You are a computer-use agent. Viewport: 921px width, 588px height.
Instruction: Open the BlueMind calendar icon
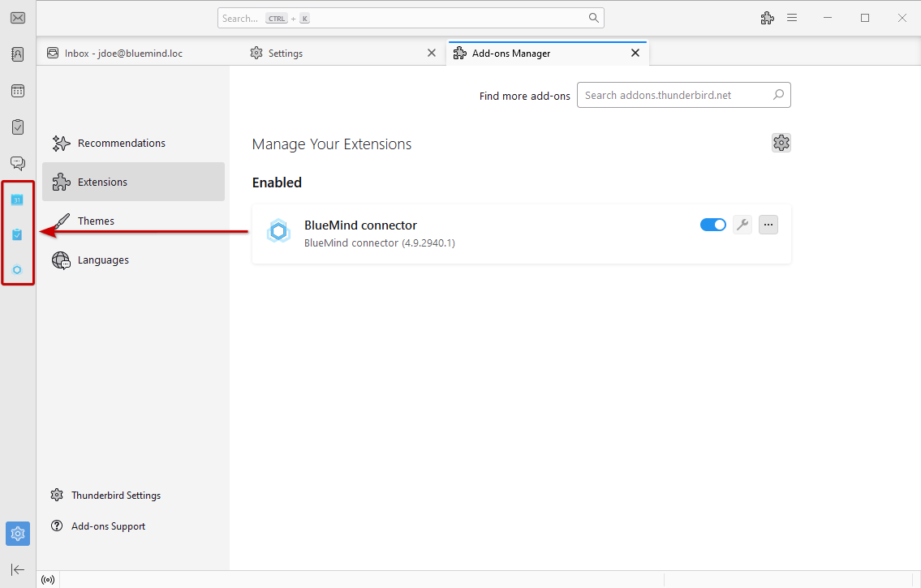click(17, 200)
